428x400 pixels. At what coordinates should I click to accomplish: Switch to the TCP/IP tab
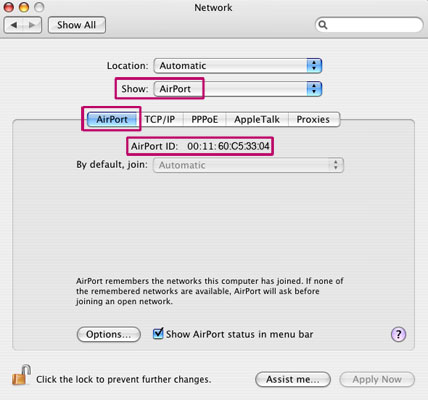click(160, 119)
